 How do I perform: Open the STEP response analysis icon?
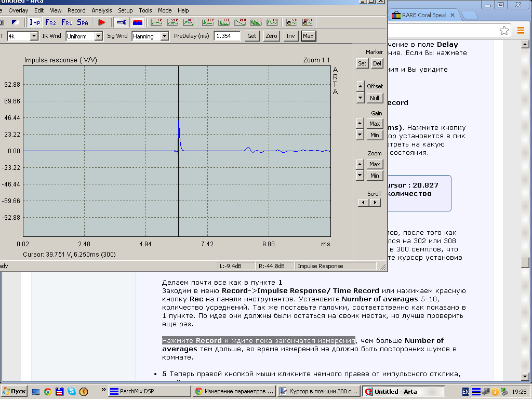(x=208, y=22)
